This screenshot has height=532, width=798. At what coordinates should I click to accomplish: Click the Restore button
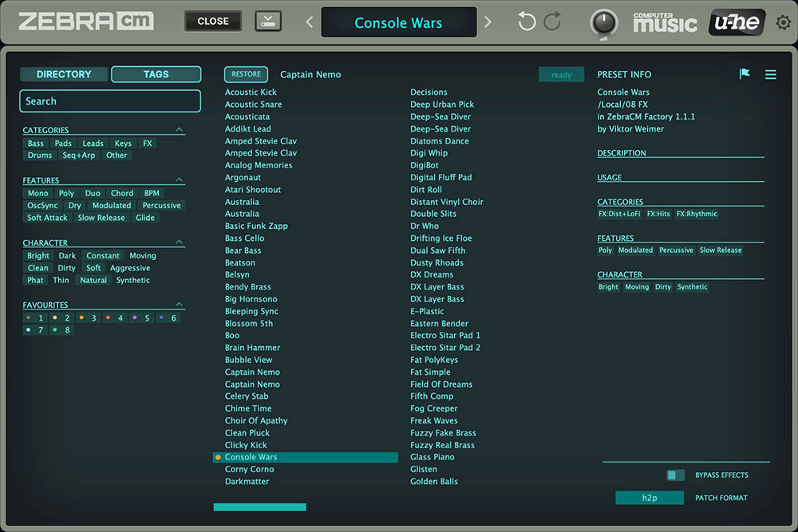pyautogui.click(x=247, y=74)
